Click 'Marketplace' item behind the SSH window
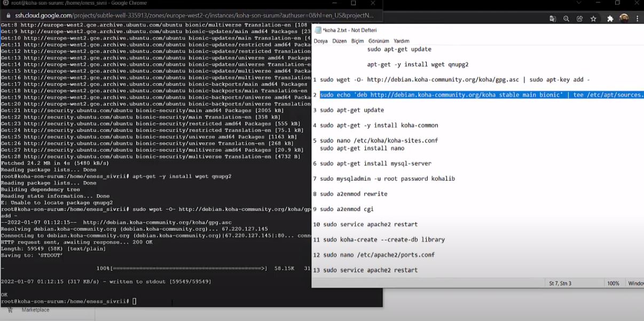This screenshot has height=321, width=644. 35,310
